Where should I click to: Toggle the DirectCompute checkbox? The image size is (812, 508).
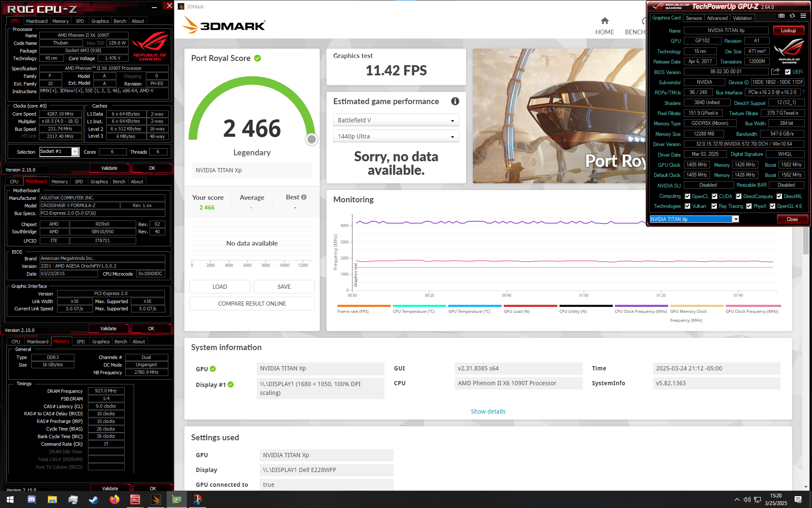739,196
